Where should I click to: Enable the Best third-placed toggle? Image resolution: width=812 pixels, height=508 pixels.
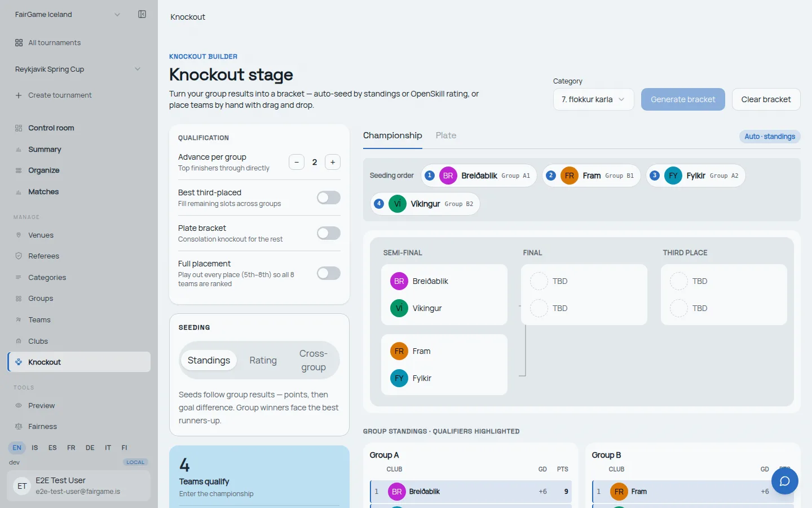click(329, 198)
